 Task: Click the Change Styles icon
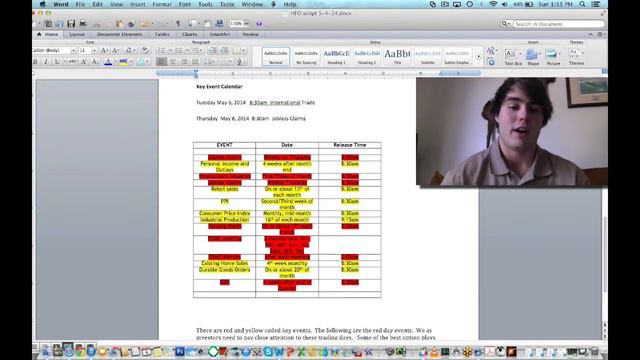coord(491,51)
